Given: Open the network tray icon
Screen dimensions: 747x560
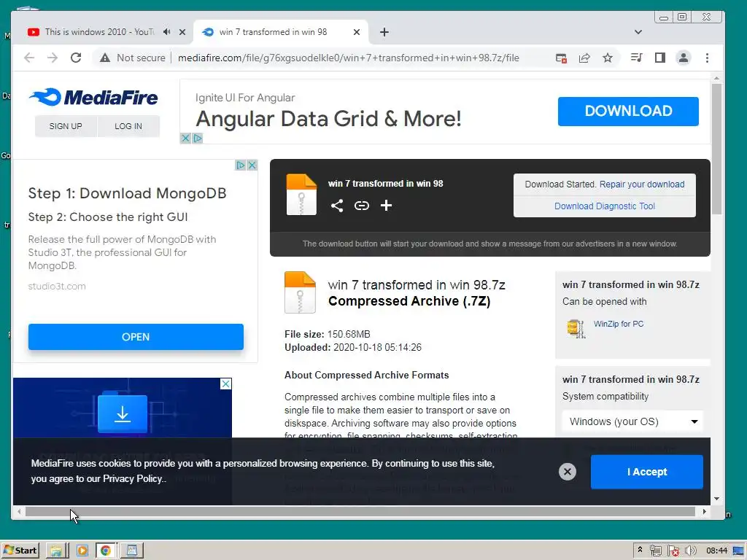Looking at the screenshot, I should [x=656, y=551].
